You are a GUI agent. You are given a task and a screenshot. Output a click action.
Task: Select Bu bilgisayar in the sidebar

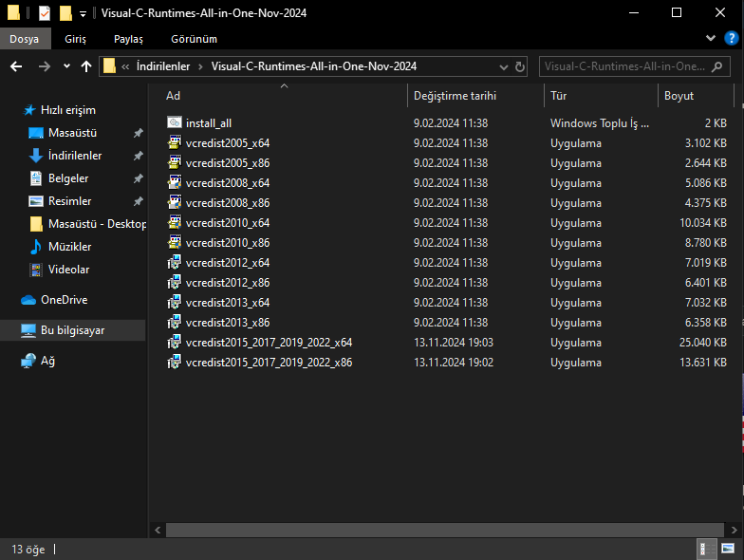click(x=72, y=330)
